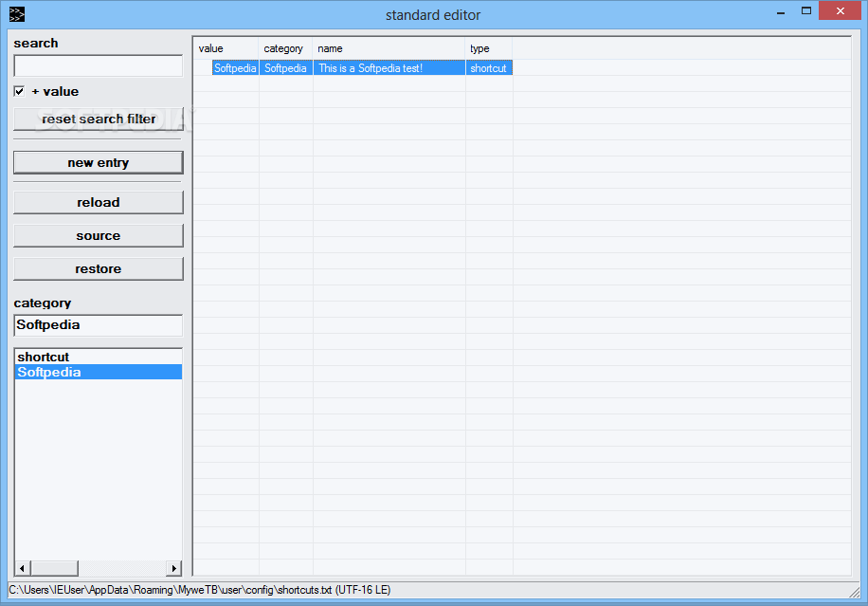The width and height of the screenshot is (868, 606).
Task: Select the Softpedia cell in category column
Action: coord(285,68)
